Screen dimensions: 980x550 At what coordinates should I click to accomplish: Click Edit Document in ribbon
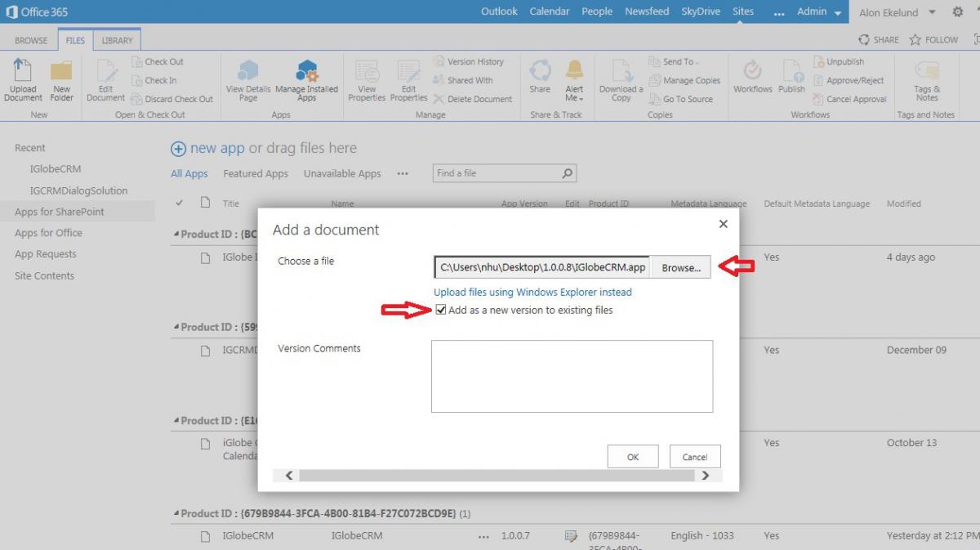point(106,80)
